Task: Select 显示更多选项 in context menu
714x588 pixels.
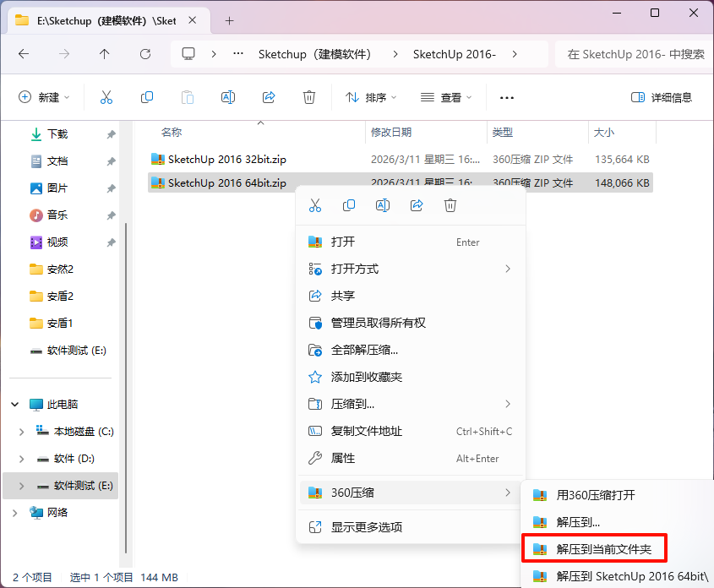Action: 411,527
